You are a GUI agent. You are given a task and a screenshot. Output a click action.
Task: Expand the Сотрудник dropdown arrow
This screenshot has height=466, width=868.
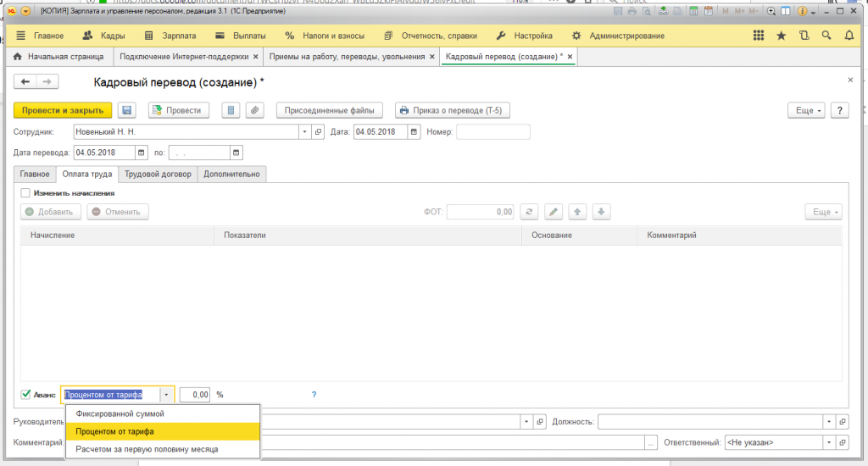click(x=305, y=132)
